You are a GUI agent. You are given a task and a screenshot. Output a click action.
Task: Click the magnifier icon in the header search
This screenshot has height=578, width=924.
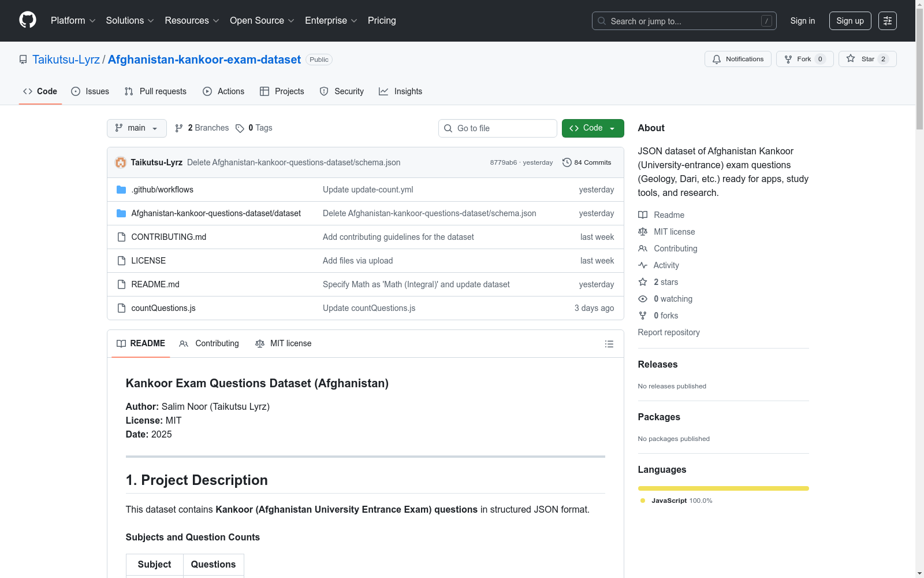[x=602, y=21]
